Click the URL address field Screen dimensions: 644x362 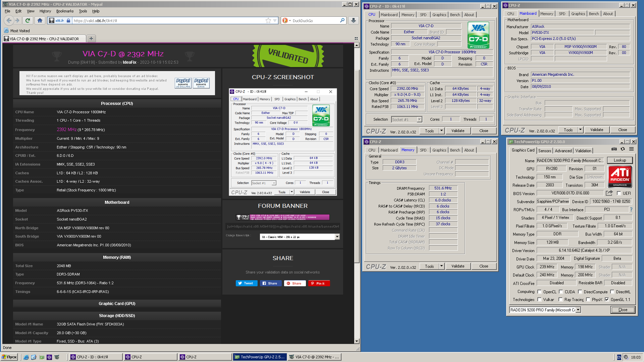[169, 21]
